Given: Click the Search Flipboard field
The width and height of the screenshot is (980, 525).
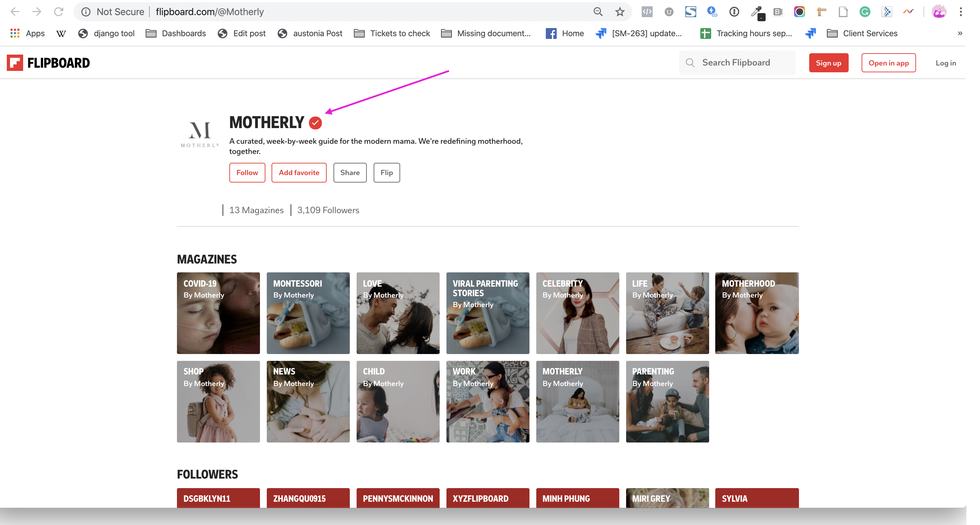Looking at the screenshot, I should 745,63.
